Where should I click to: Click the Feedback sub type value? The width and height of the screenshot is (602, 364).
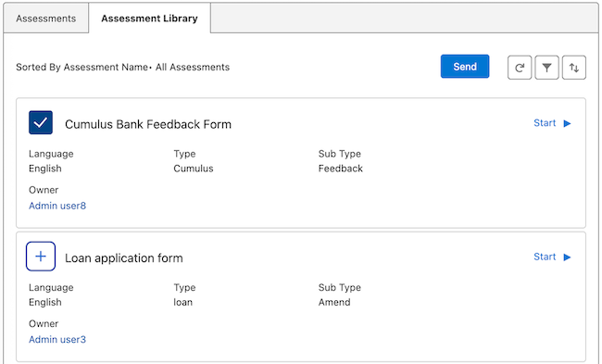(341, 169)
